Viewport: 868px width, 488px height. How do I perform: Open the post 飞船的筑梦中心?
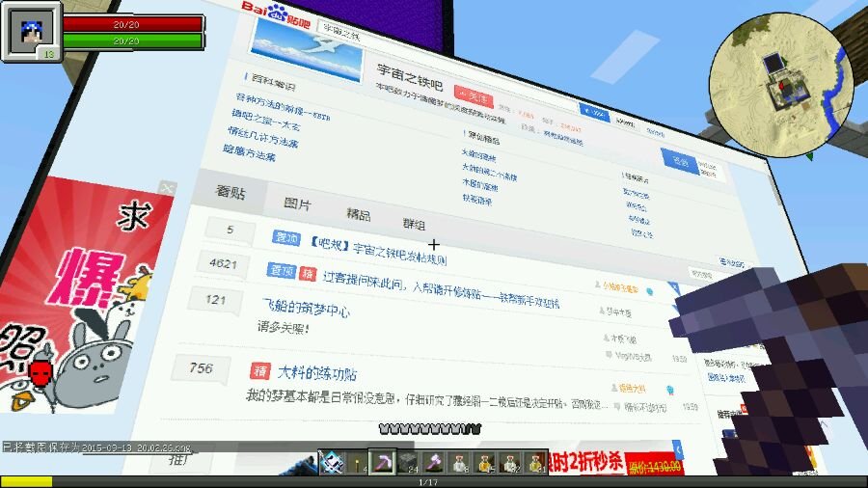306,308
